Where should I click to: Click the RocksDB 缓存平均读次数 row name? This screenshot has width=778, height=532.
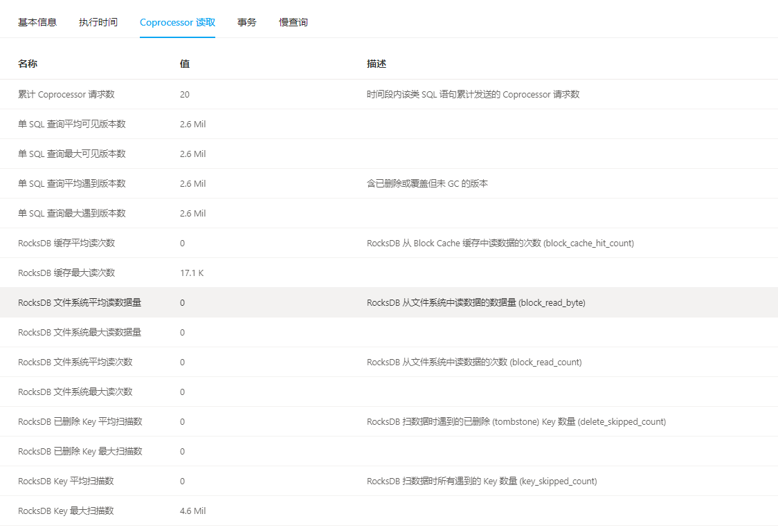tap(66, 243)
